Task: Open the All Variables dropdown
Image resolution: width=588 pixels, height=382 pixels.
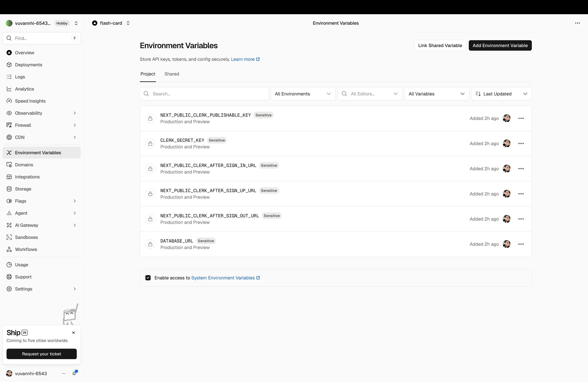Action: click(x=437, y=94)
